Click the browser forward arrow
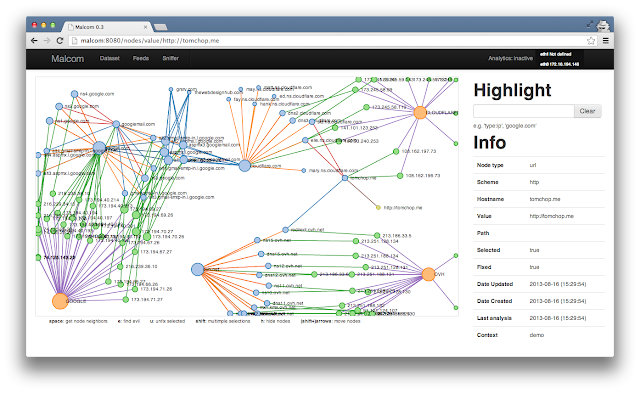 pyautogui.click(x=47, y=40)
